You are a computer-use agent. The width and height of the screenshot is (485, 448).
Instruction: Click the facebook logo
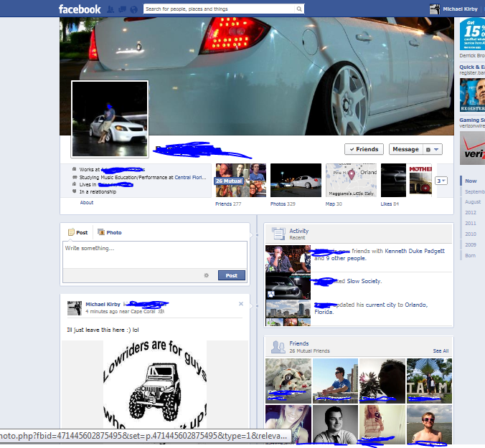pos(80,9)
